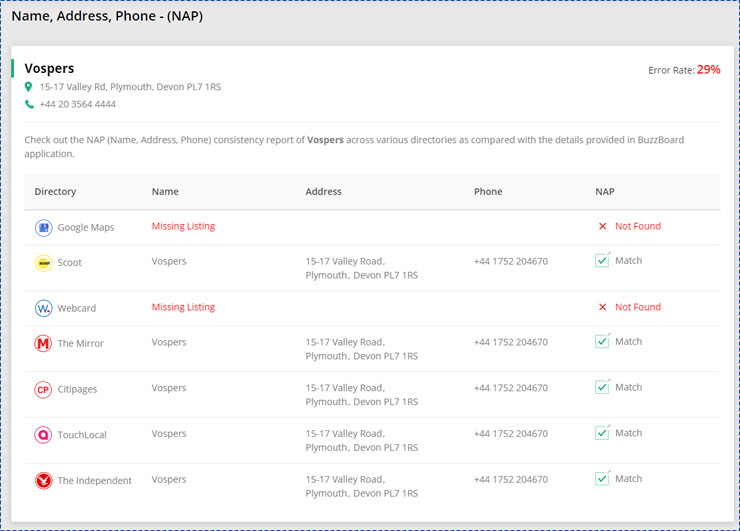Click the address in TouchLocal row
740x531 pixels.
click(x=362, y=440)
